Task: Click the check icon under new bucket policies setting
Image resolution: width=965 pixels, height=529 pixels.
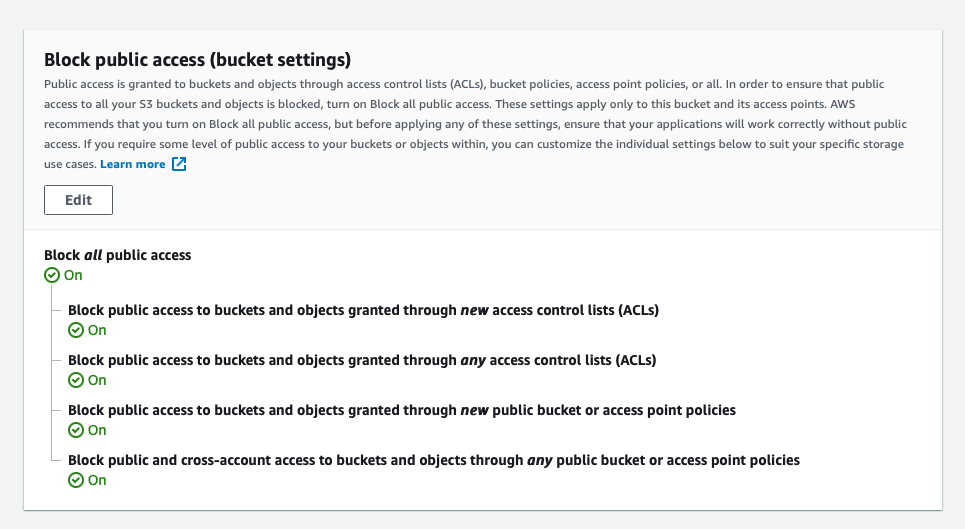Action: coord(75,430)
